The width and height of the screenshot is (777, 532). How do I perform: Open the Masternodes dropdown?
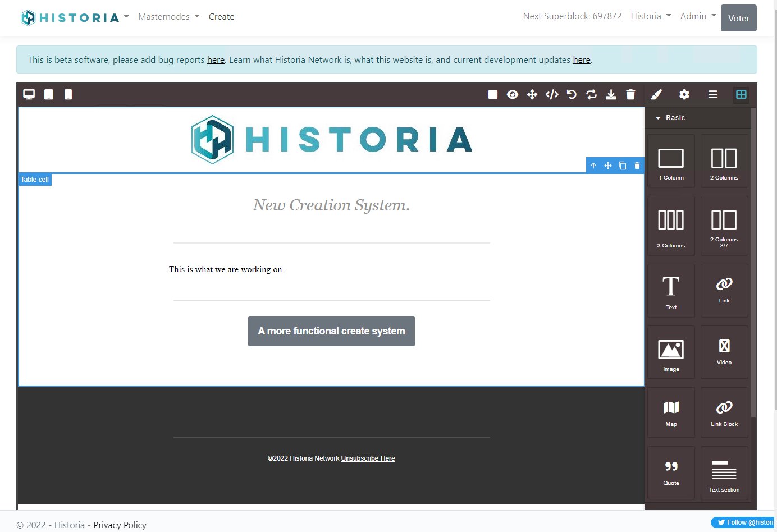pos(168,17)
